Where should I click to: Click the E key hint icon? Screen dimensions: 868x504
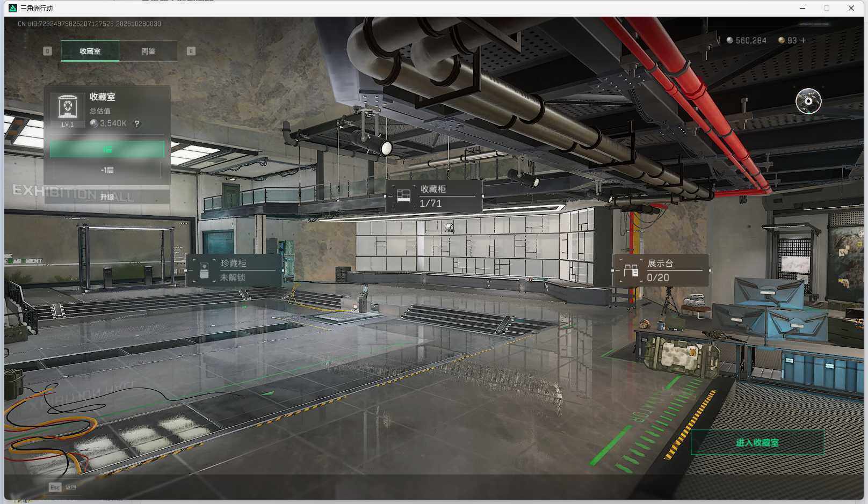(191, 51)
